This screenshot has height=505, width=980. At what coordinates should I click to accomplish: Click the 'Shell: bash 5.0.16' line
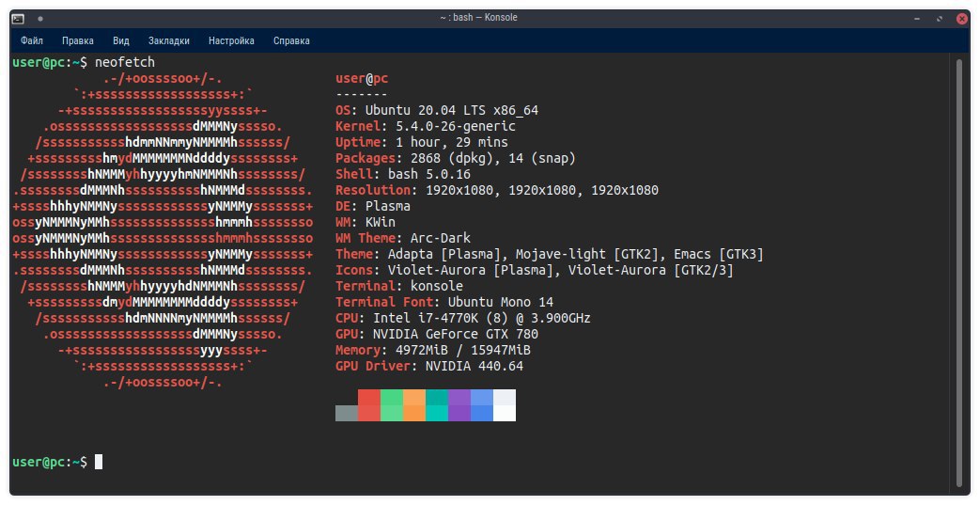[403, 175]
